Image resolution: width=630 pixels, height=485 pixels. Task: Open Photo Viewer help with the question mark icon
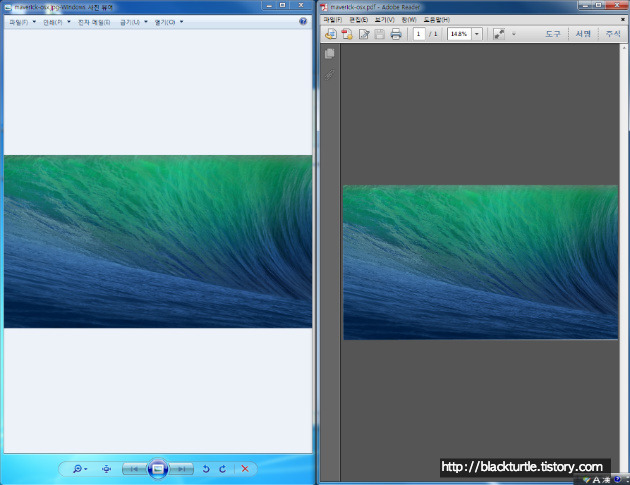pyautogui.click(x=303, y=21)
